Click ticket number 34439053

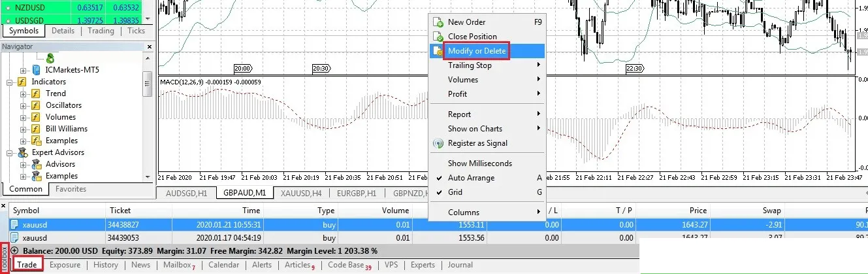coord(125,238)
